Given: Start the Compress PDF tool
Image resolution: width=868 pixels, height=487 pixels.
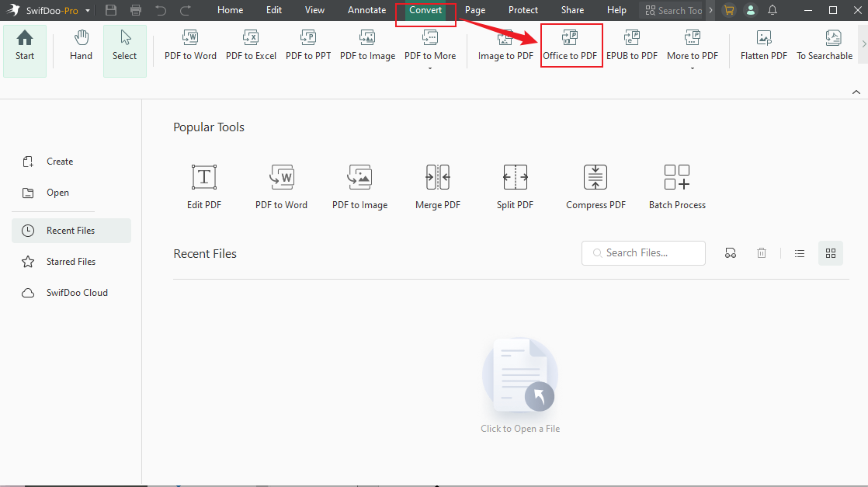Looking at the screenshot, I should (x=595, y=186).
